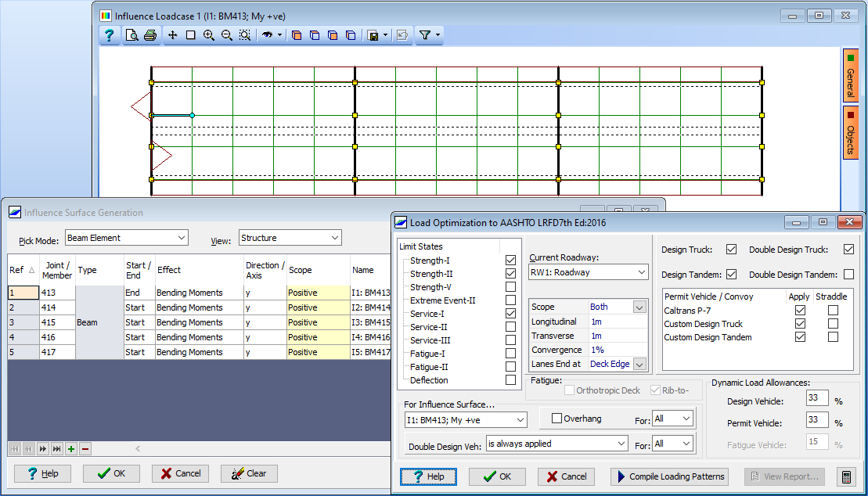Toggle Apply for Caltrans P-7 vehicle

point(800,311)
